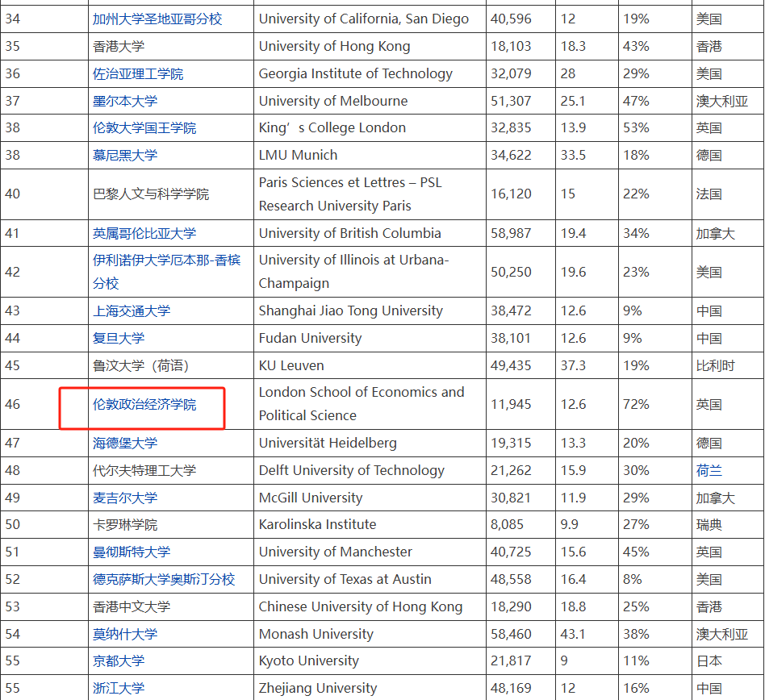Click the blue 荷兰 country link
This screenshot has width=765, height=700.
pyautogui.click(x=709, y=470)
